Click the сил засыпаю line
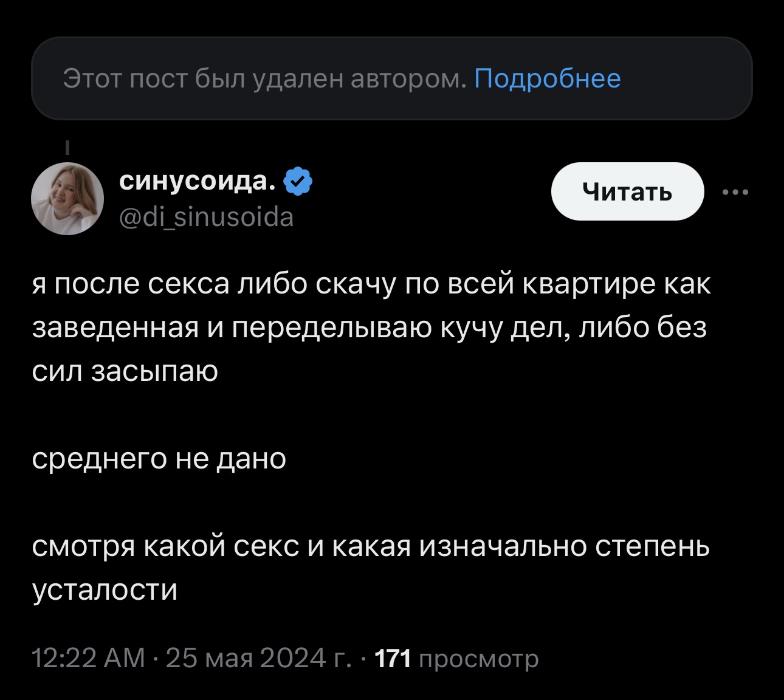The width and height of the screenshot is (784, 700). 125,371
